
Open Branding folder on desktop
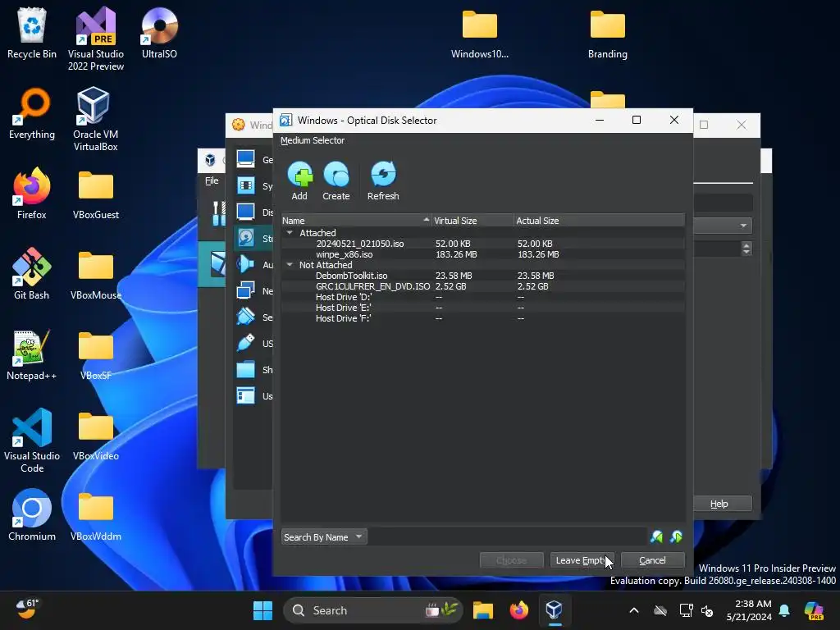coord(608,33)
